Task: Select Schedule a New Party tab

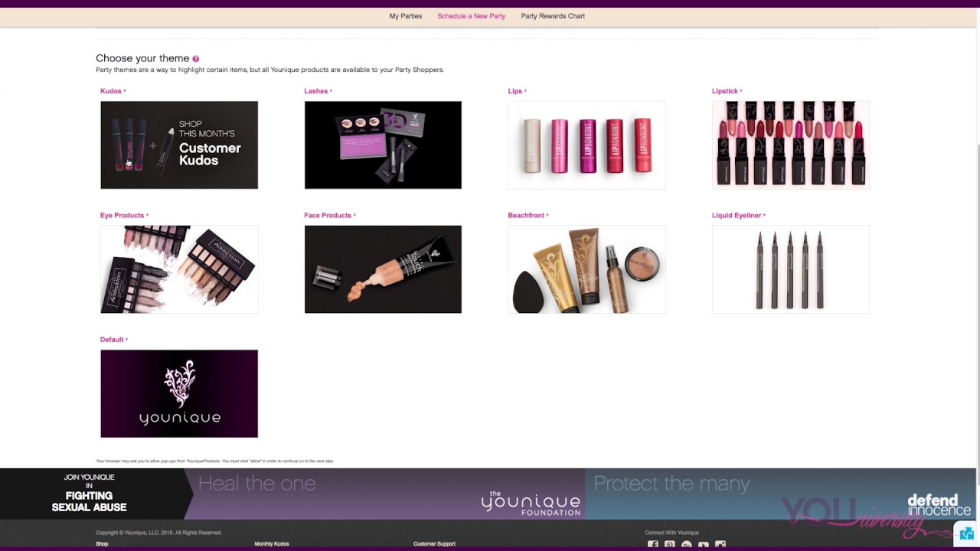Action: pos(471,16)
